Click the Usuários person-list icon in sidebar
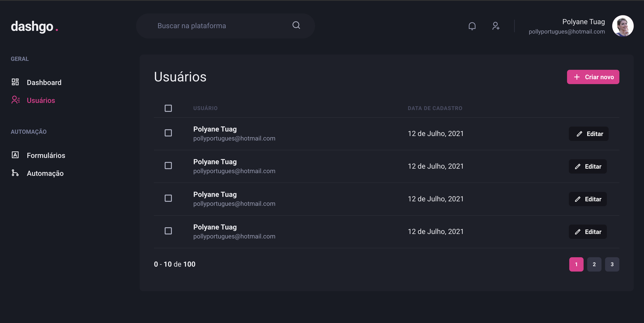 point(15,100)
